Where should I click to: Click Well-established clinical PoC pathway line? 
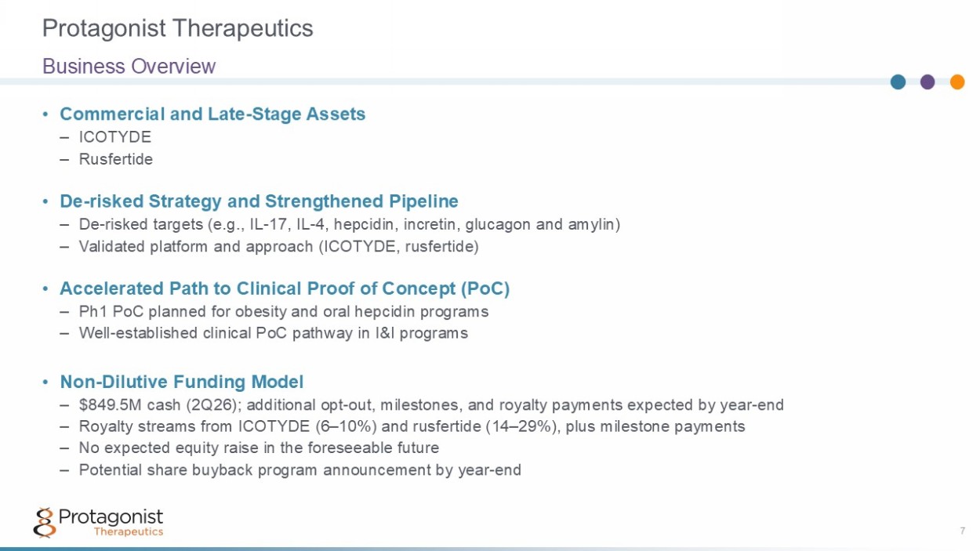[x=274, y=333]
